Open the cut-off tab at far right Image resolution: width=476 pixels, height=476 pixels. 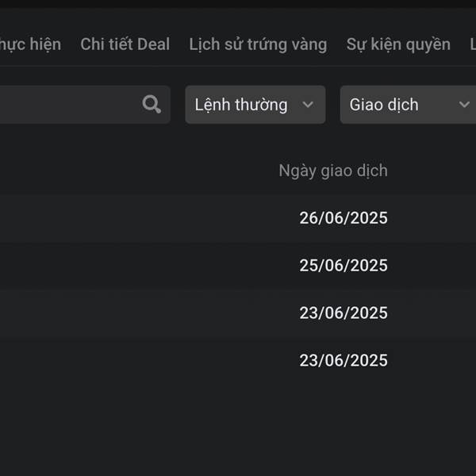pyautogui.click(x=473, y=44)
